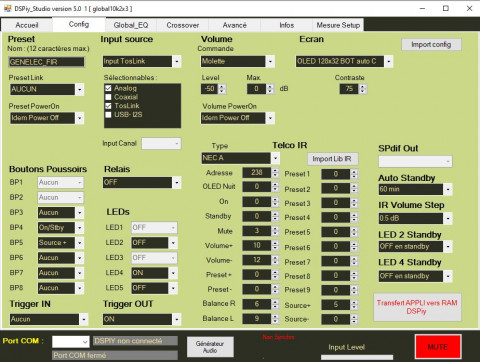
Task: Click Transfert APPLI vers RAM DSPiy
Action: coord(417,307)
